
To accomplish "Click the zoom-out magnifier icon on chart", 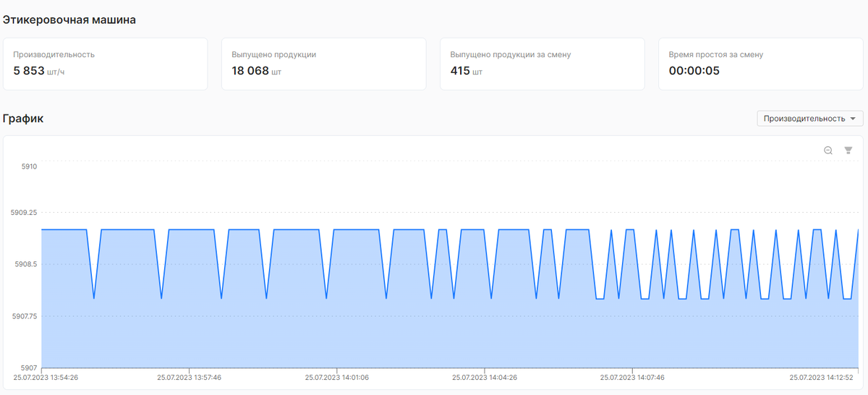I will click(x=828, y=150).
